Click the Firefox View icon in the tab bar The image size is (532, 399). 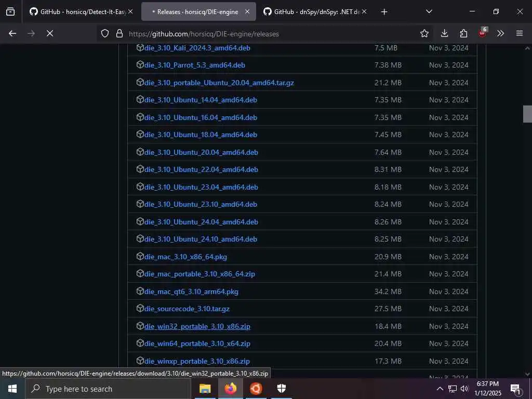coord(10,12)
